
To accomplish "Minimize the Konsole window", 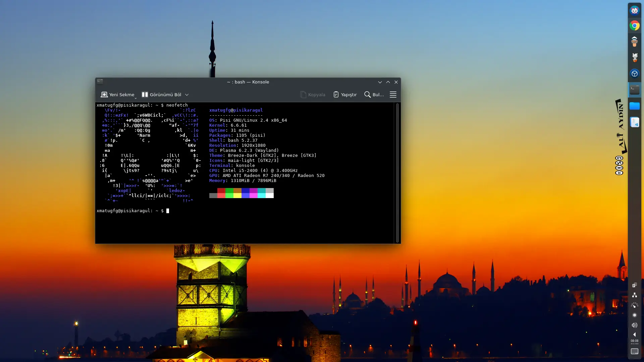I will point(380,82).
